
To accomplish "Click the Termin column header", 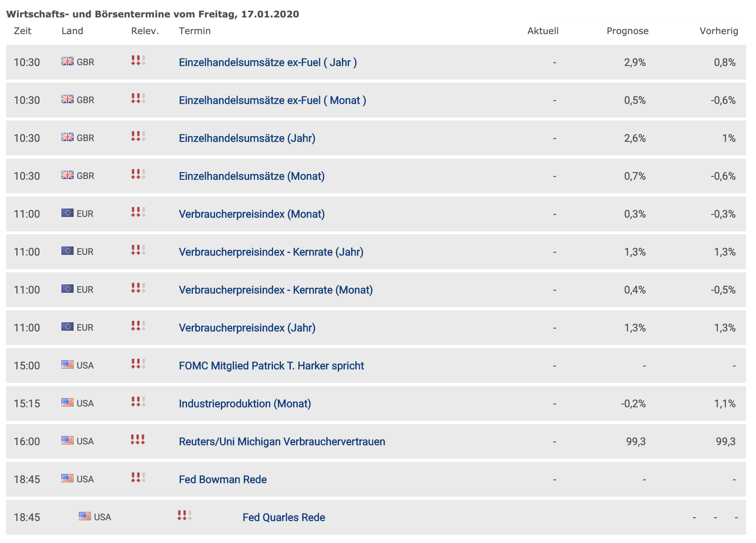I will point(195,31).
